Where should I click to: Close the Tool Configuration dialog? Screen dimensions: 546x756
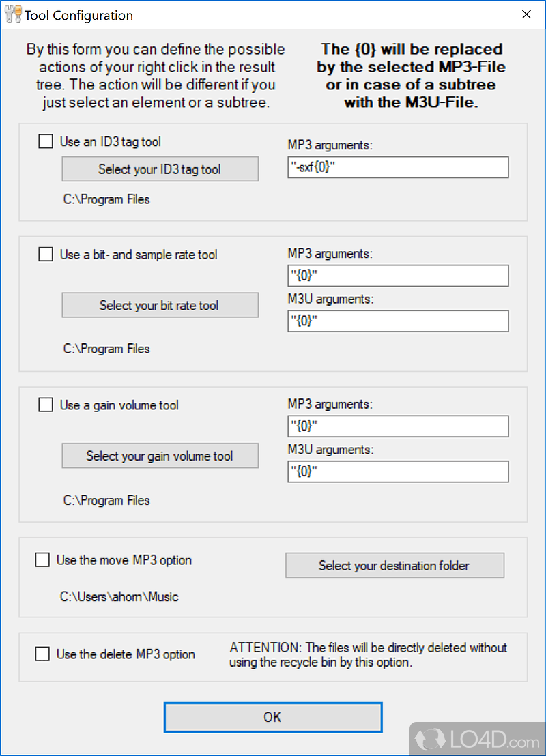(526, 14)
